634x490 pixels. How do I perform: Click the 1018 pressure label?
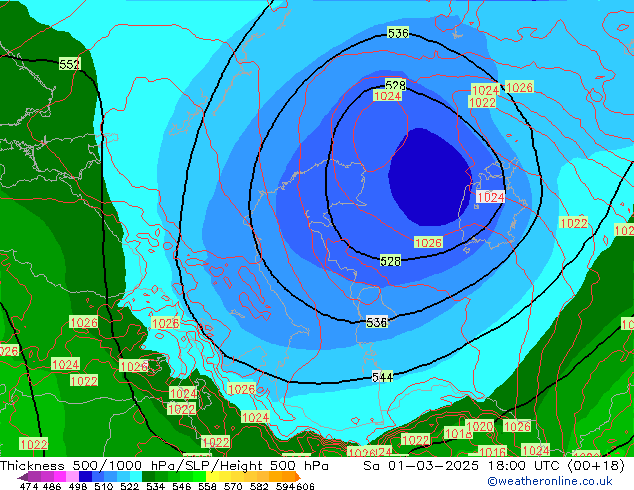458,433
